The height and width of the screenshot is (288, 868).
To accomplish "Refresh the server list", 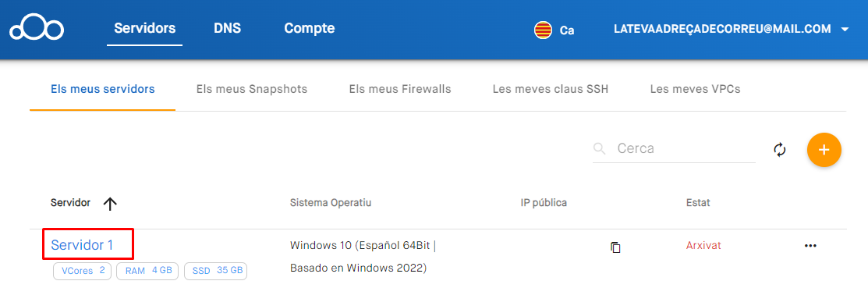I will coord(779,150).
